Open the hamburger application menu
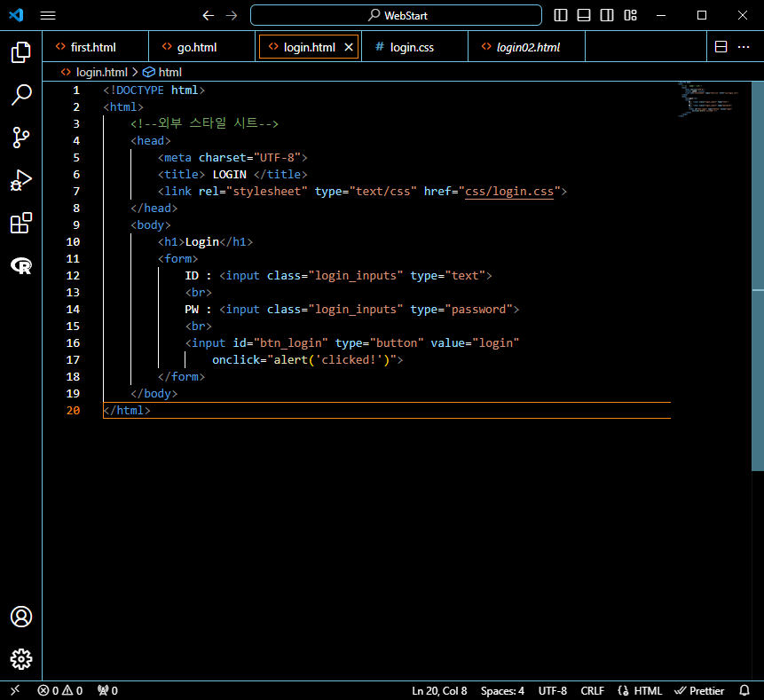764x700 pixels. pos(48,16)
